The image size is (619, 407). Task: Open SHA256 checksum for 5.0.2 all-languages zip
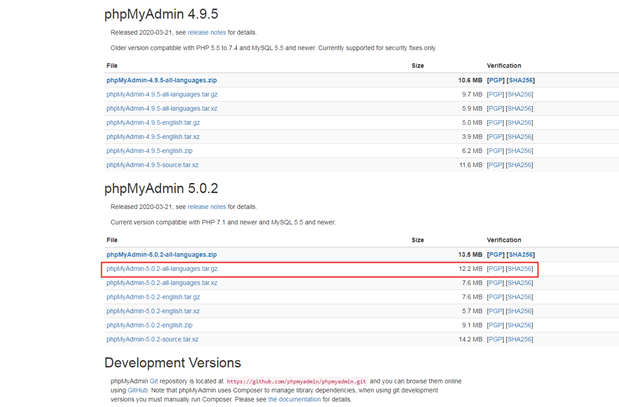click(x=521, y=255)
